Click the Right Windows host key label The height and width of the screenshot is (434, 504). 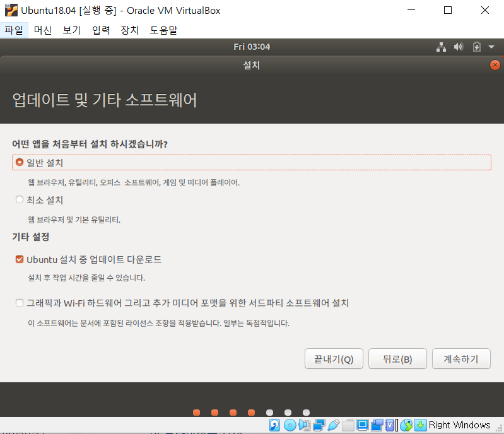459,425
